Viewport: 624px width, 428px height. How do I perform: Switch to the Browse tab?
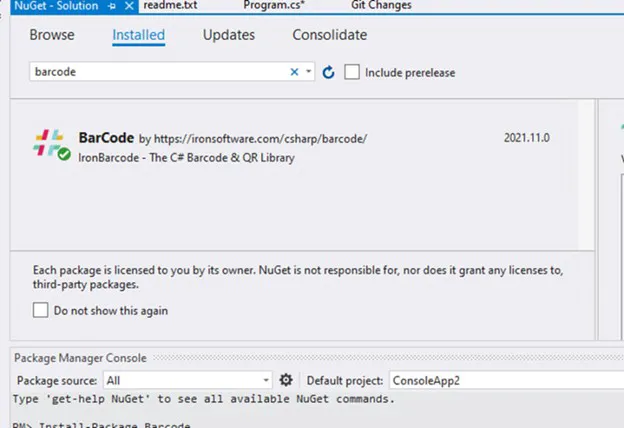coord(52,35)
